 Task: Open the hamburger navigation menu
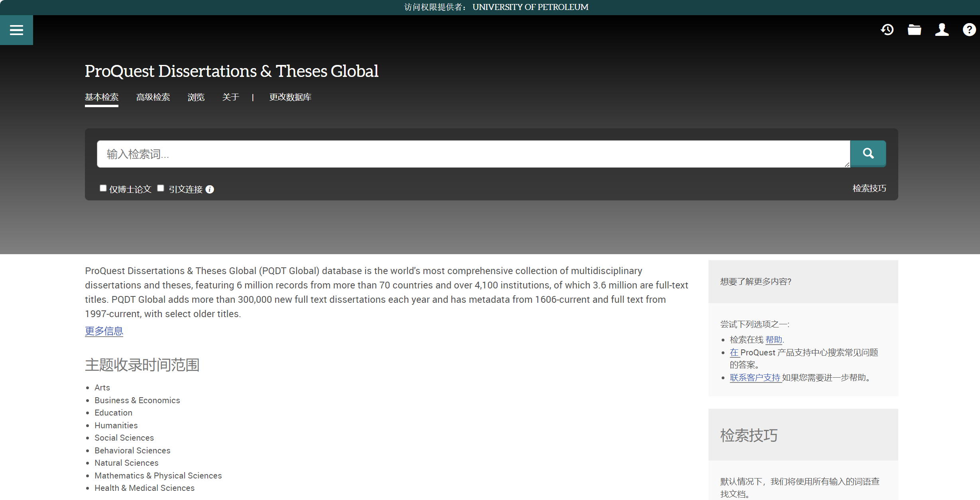tap(16, 30)
